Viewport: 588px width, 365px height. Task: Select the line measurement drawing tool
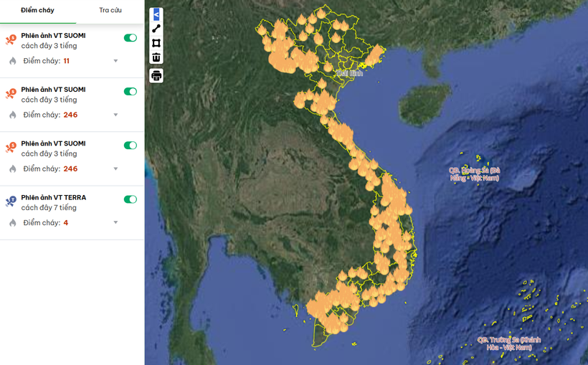click(156, 28)
